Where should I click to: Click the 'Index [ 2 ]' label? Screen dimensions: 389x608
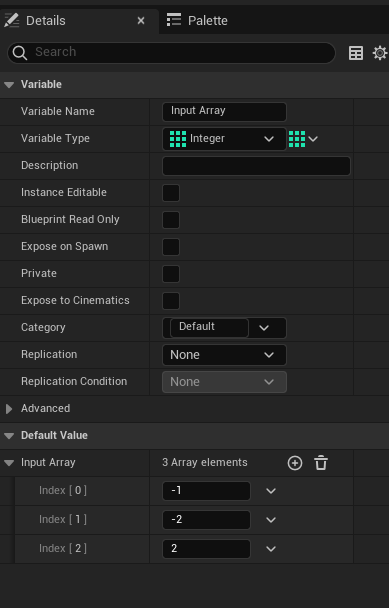click(x=63, y=549)
